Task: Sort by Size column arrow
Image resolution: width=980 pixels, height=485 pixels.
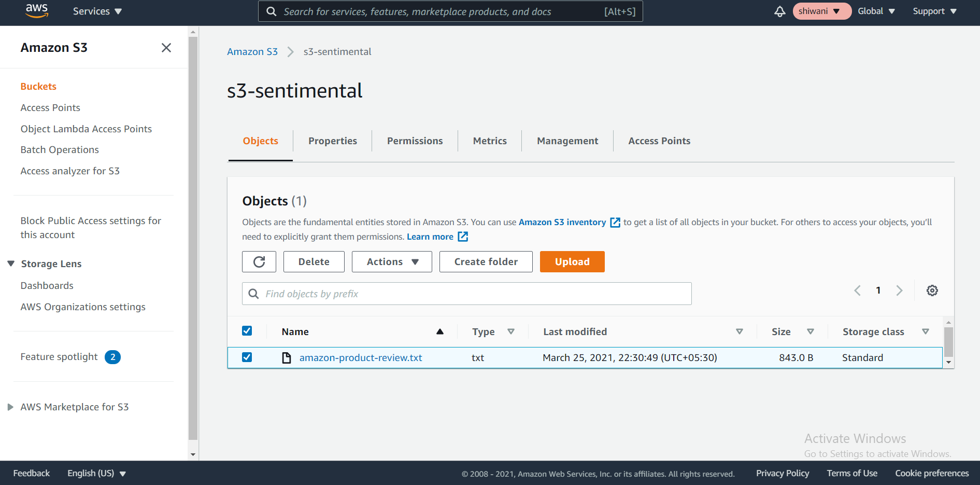Action: 811,331
